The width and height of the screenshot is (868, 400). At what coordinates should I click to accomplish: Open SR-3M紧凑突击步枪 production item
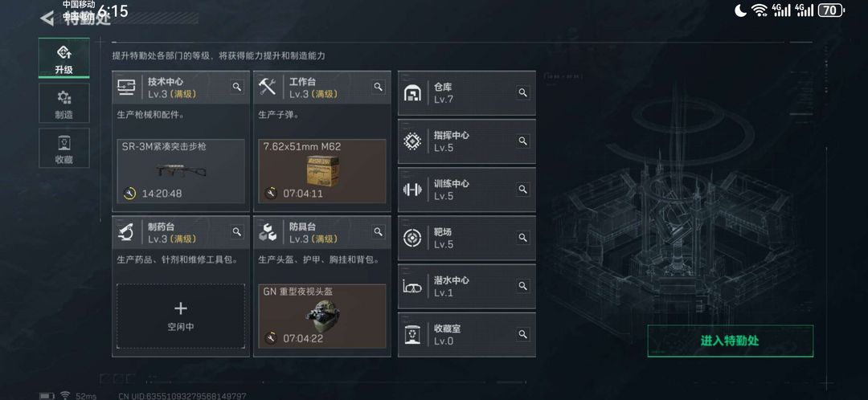[x=181, y=171]
